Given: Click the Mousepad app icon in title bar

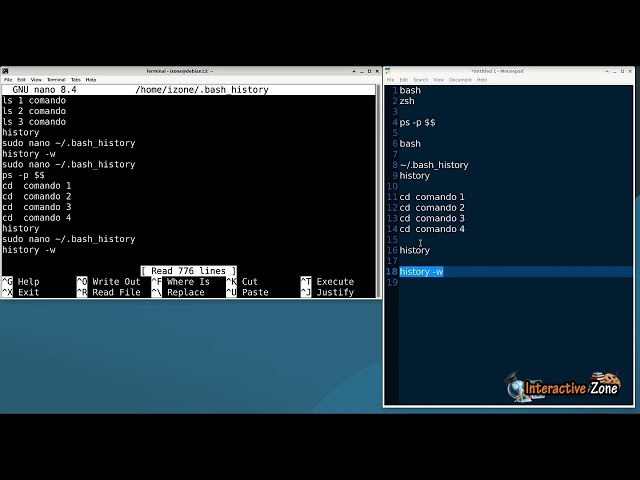Looking at the screenshot, I should (x=388, y=71).
